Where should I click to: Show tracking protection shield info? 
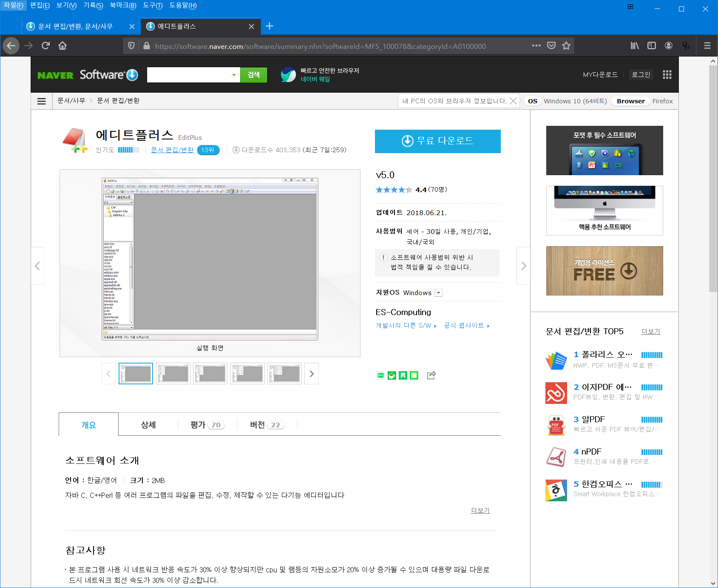click(x=131, y=46)
